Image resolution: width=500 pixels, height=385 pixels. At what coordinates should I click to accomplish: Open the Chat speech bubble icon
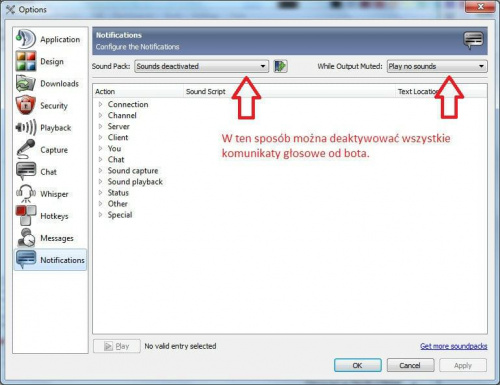tap(25, 171)
